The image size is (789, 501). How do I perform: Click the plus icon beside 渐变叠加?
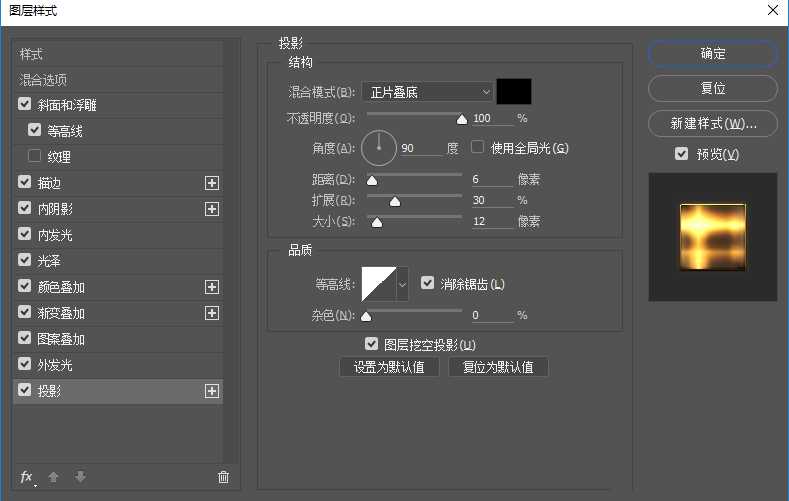212,313
